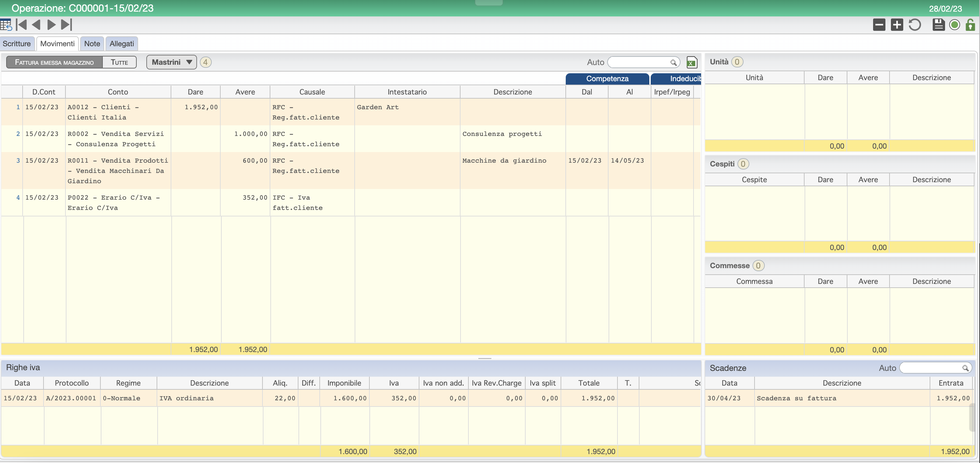
Task: Click the top center panel handle
Action: pyautogui.click(x=489, y=2)
